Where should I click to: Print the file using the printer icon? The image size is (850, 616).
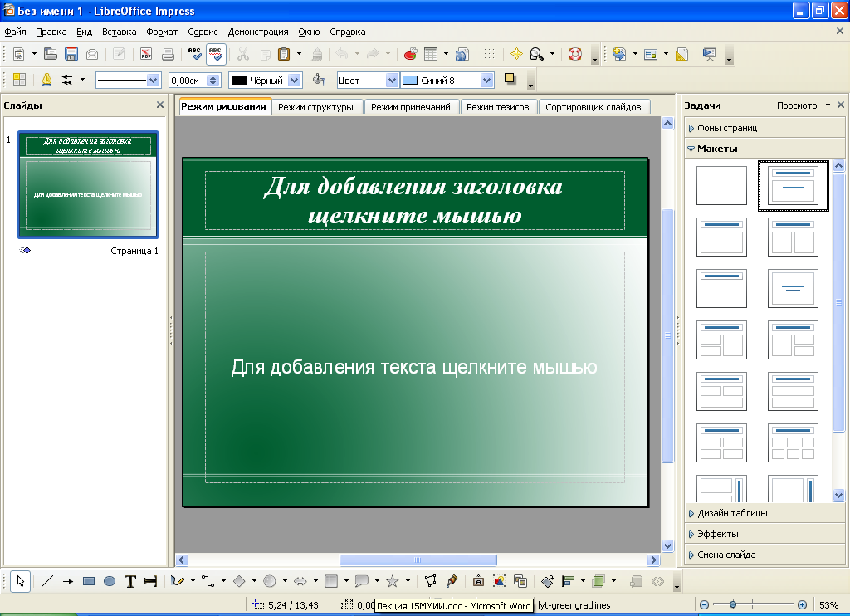click(168, 54)
